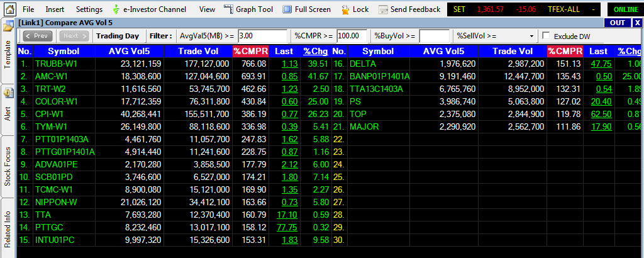Click SET index value 1,361.57
This screenshot has height=258, width=644.
point(491,9)
